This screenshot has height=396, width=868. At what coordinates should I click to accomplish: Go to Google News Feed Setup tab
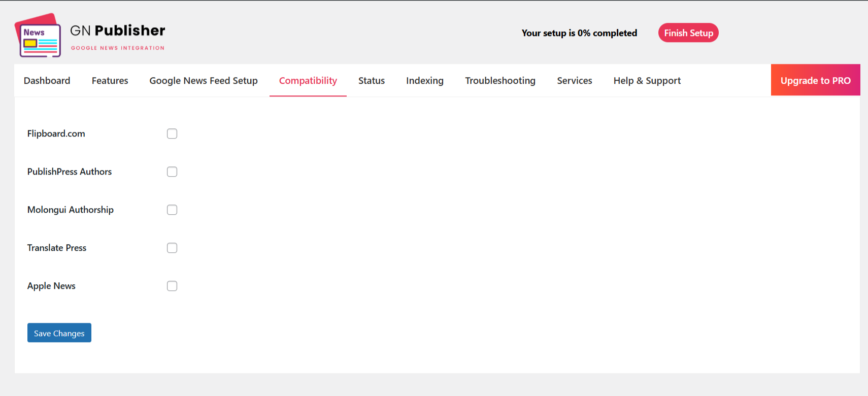[x=204, y=81]
